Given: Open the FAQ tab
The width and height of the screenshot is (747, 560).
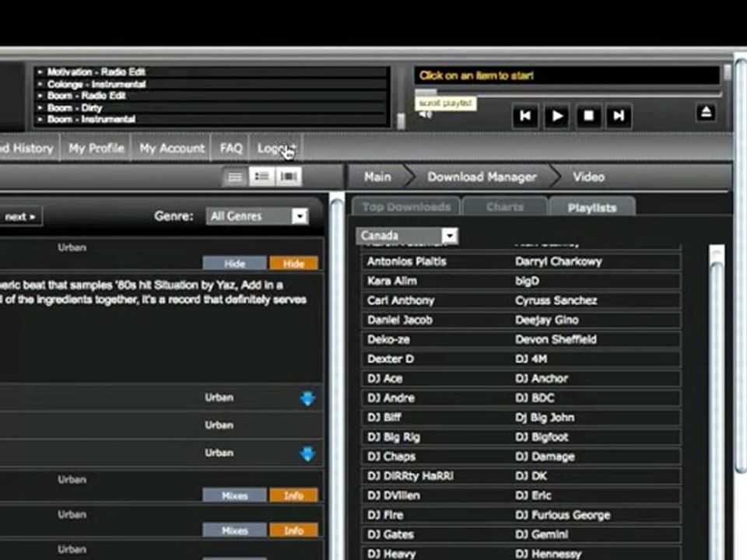Looking at the screenshot, I should (231, 148).
